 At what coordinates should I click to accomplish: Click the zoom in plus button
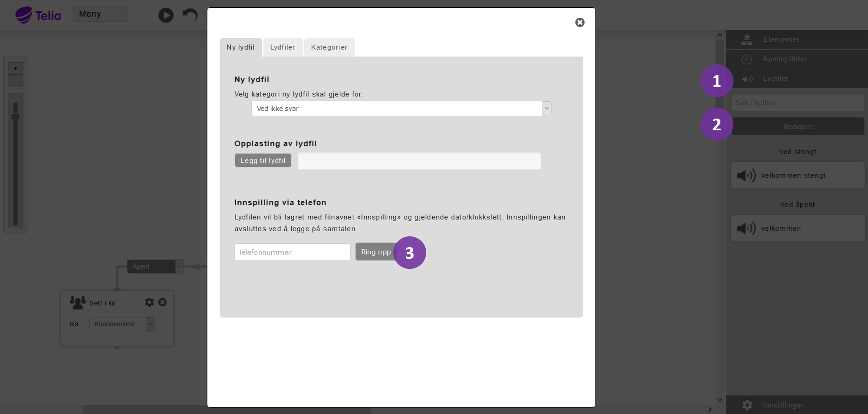(x=16, y=69)
